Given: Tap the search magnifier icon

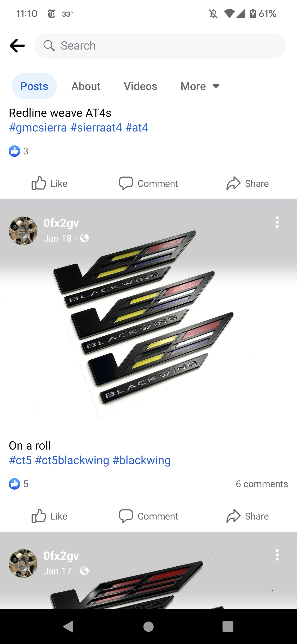Looking at the screenshot, I should [49, 45].
